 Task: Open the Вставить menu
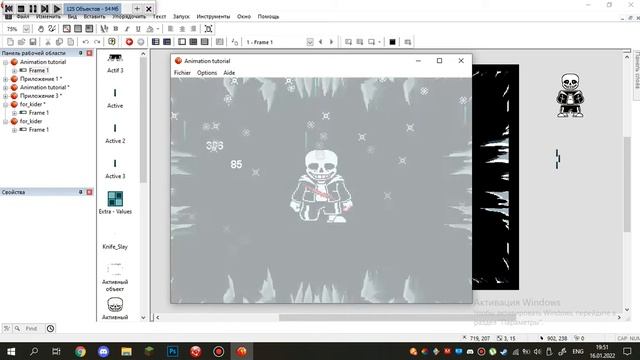[94, 17]
